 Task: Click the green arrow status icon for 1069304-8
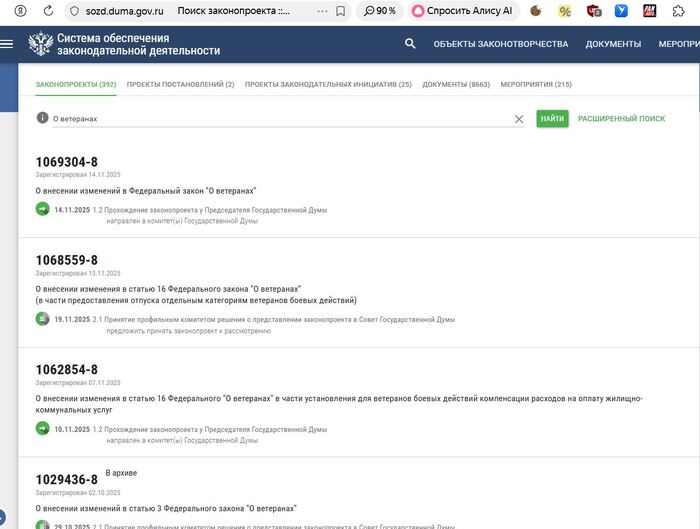point(42,210)
